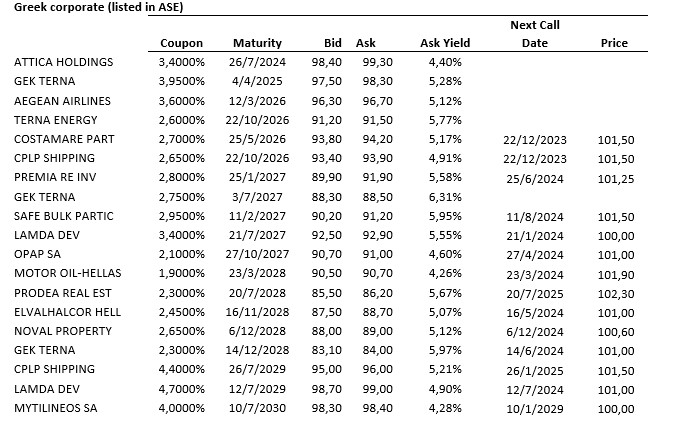Click the Ask Yield column header

coord(445,43)
